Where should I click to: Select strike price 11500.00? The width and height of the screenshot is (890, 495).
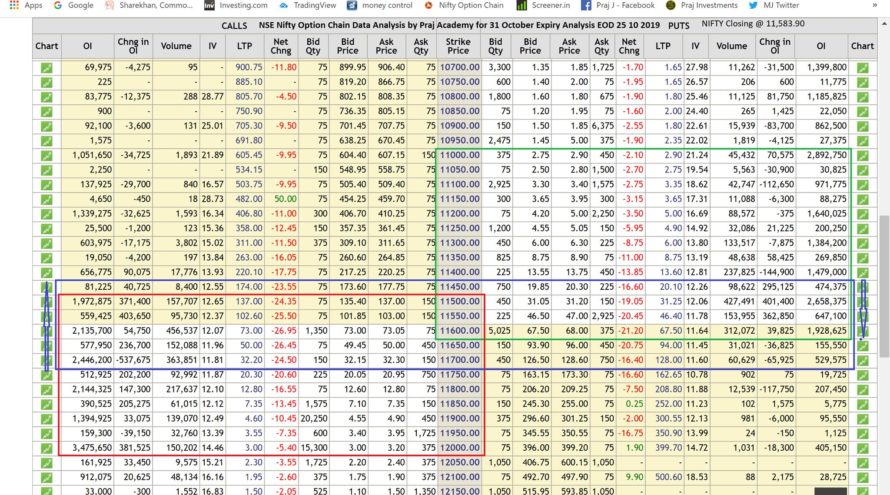click(x=460, y=301)
